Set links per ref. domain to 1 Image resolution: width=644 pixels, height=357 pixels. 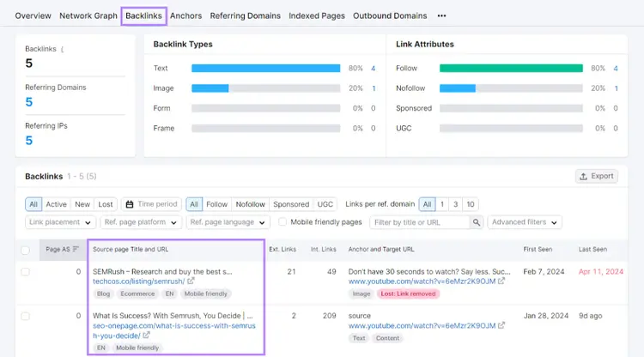pyautogui.click(x=442, y=204)
